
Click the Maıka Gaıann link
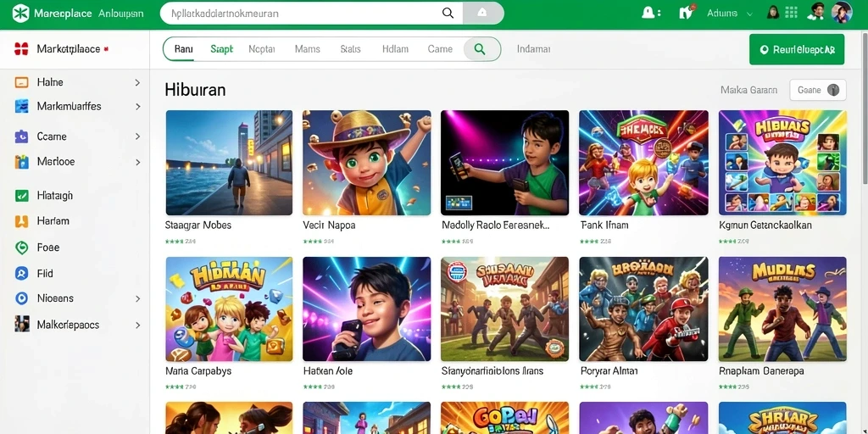749,90
